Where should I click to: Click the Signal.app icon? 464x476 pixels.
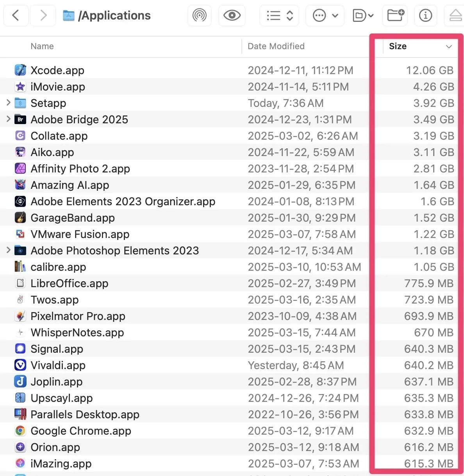[20, 349]
